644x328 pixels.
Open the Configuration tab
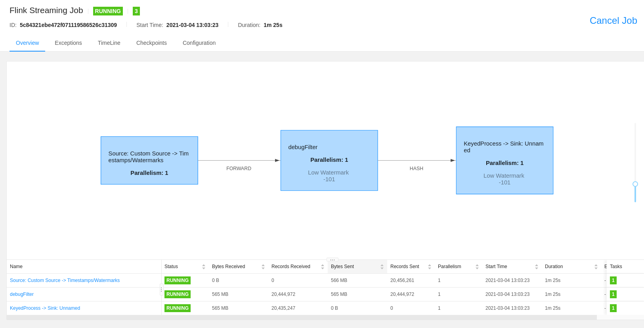pos(199,43)
